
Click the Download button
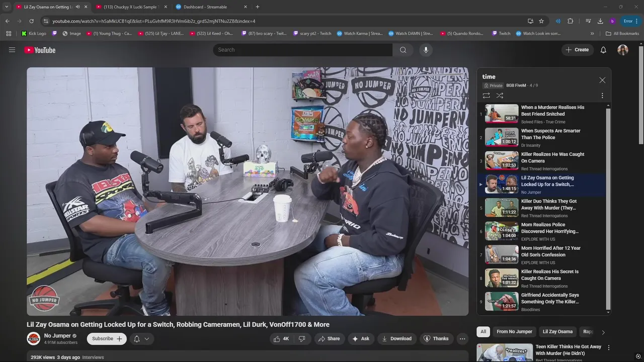[396, 339]
